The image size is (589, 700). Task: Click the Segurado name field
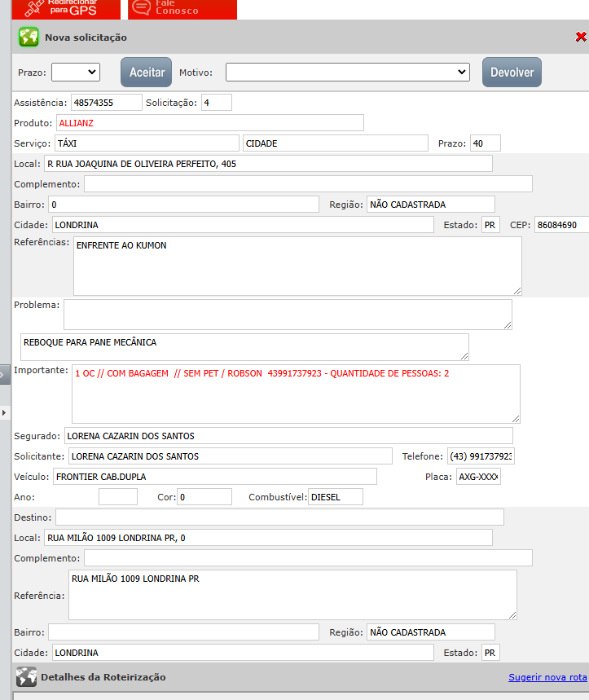pos(288,436)
